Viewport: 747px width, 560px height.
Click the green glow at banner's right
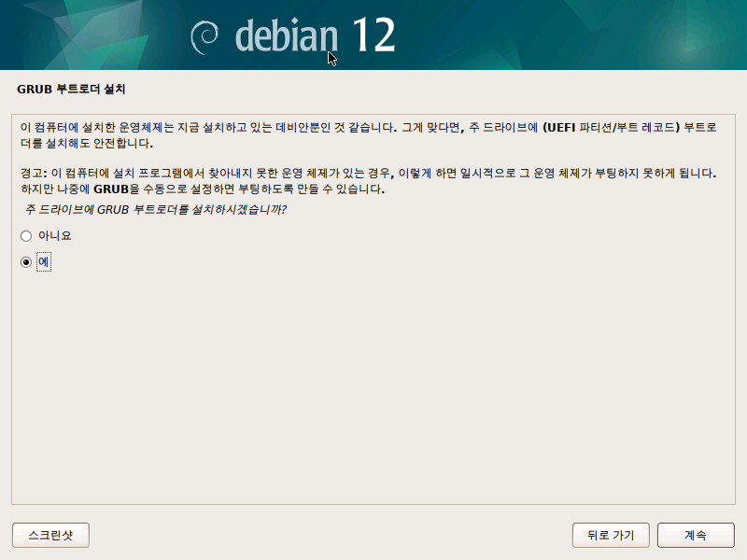click(686, 46)
